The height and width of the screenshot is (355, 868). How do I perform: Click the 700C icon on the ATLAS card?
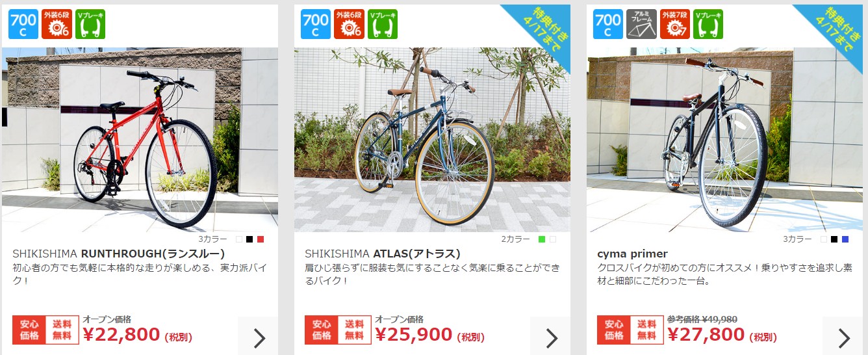(x=316, y=24)
